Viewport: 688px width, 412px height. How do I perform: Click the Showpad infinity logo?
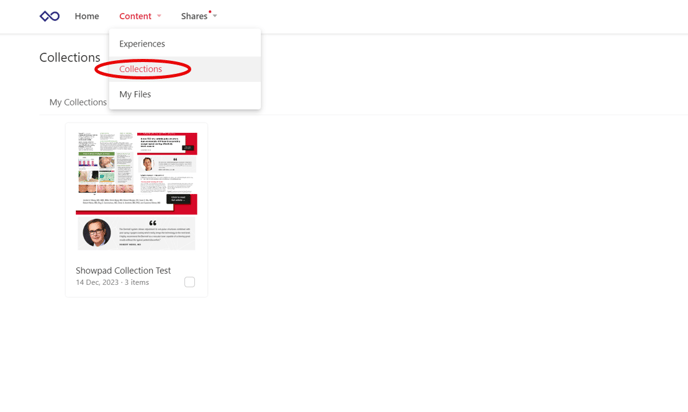(x=49, y=16)
